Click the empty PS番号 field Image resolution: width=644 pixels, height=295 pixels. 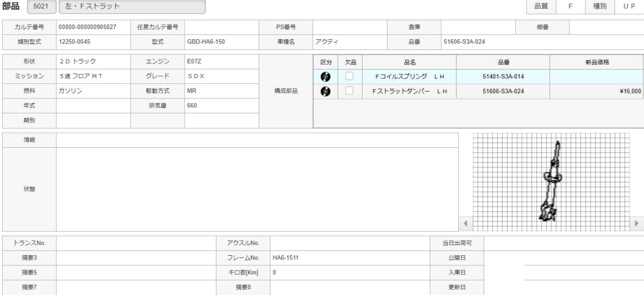point(350,27)
